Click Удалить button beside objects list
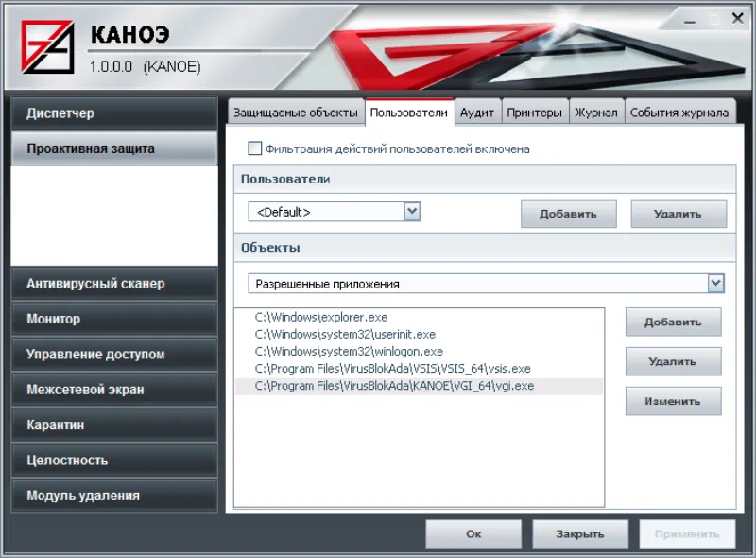This screenshot has width=756, height=558. pyautogui.click(x=673, y=361)
